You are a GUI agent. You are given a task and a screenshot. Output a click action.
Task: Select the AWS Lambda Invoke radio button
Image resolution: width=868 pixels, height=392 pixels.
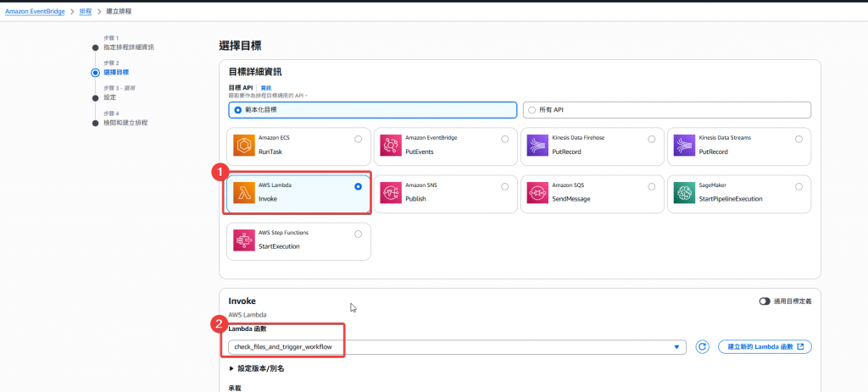click(x=359, y=187)
